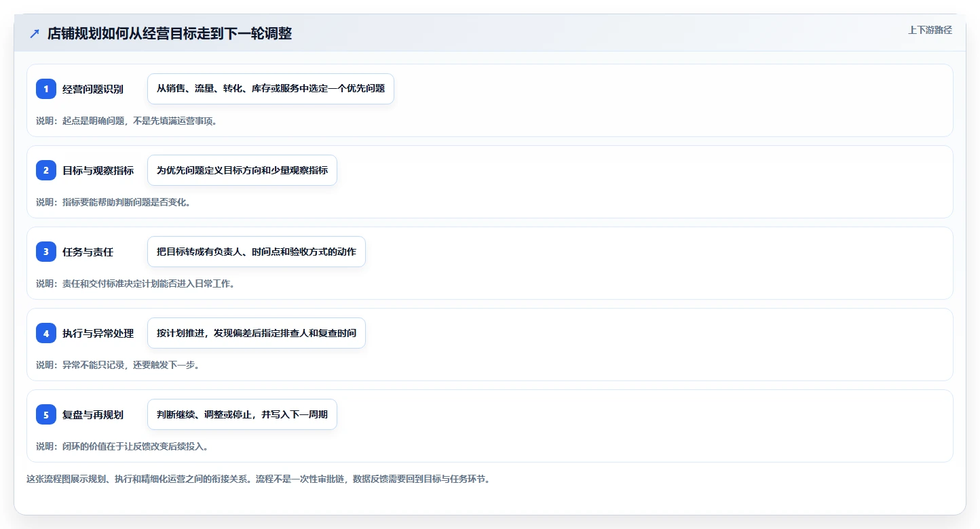Click the arrow icon beside the flowchart title

35,34
